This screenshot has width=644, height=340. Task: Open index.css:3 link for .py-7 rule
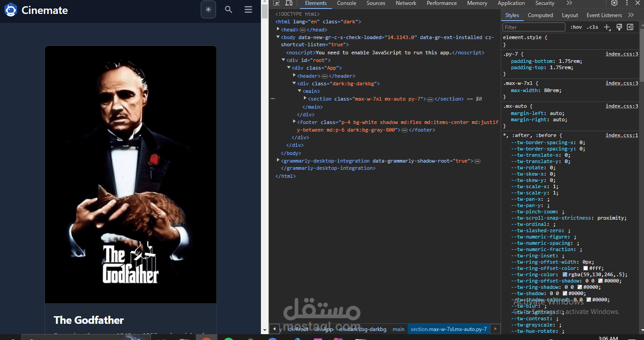point(622,54)
